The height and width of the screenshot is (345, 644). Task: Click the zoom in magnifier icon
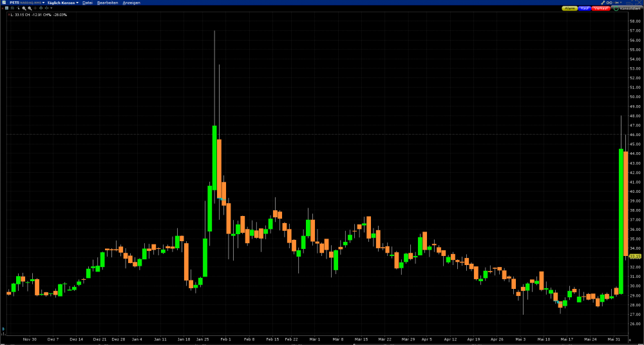pos(24,8)
